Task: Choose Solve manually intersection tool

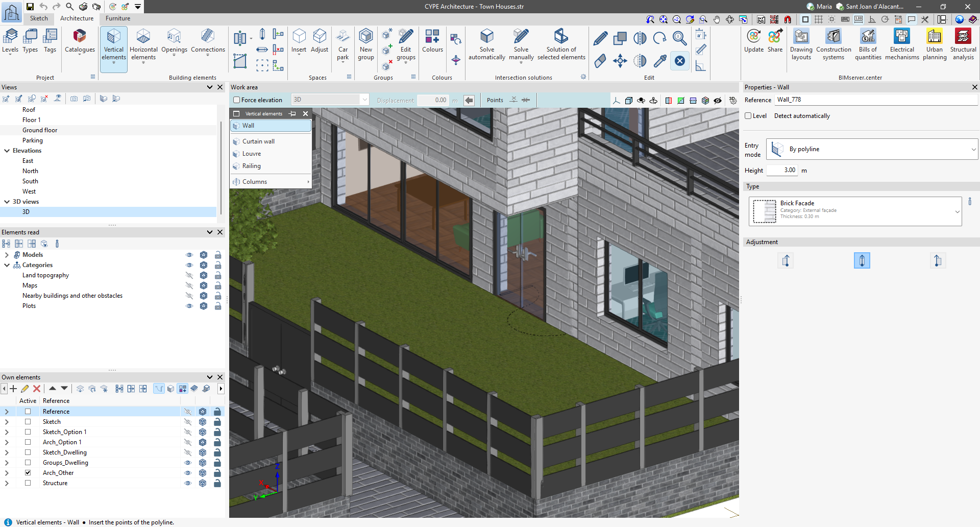Action: [x=521, y=45]
